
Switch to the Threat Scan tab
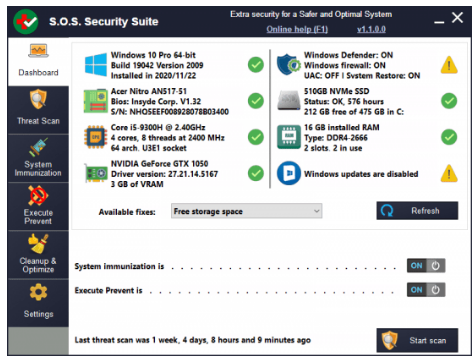point(38,110)
